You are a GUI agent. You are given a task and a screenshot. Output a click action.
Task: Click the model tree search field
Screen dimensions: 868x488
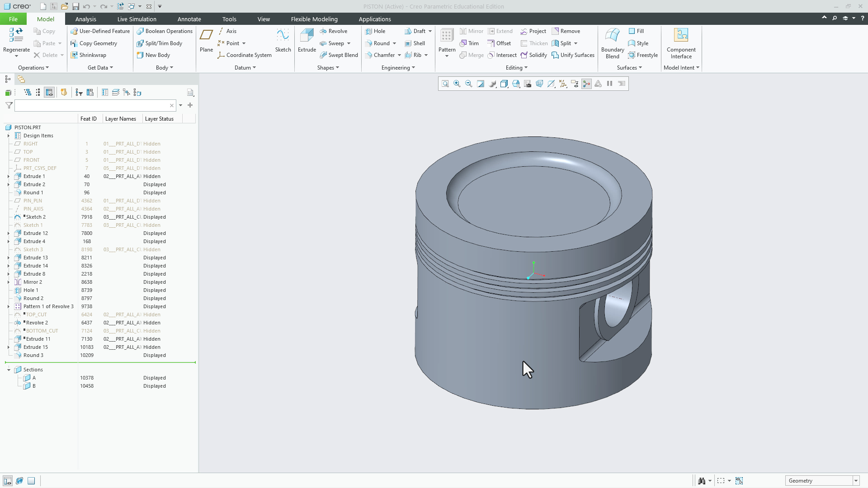[92, 105]
